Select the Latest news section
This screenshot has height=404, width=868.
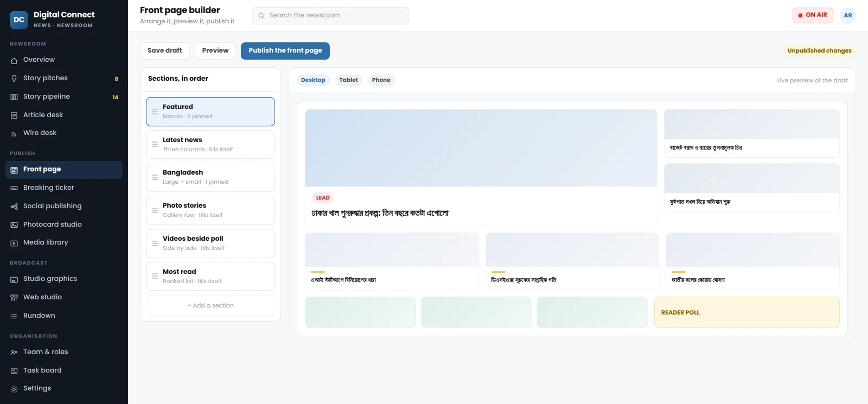click(210, 145)
